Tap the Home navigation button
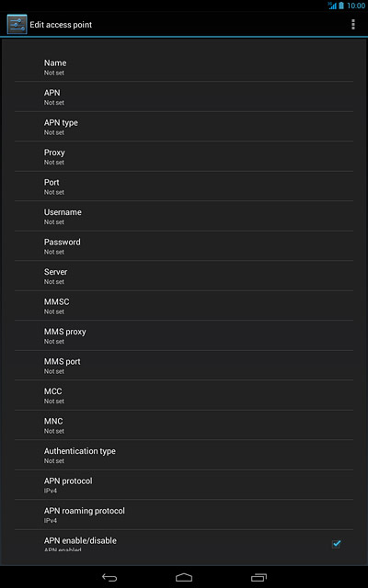This screenshot has height=588, width=368. coord(184,578)
